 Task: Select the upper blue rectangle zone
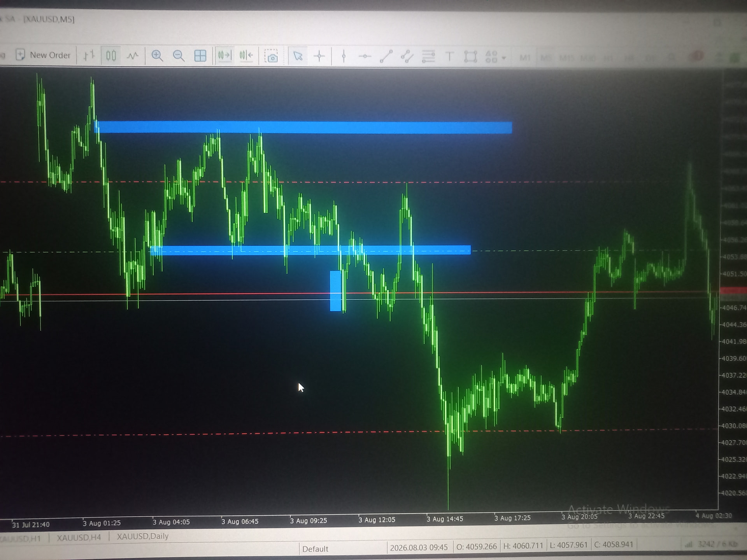(303, 128)
